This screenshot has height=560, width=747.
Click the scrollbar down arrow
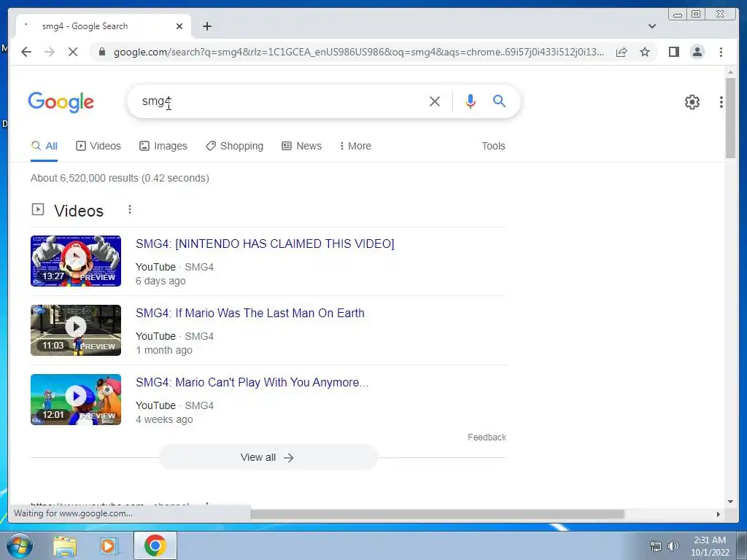730,502
